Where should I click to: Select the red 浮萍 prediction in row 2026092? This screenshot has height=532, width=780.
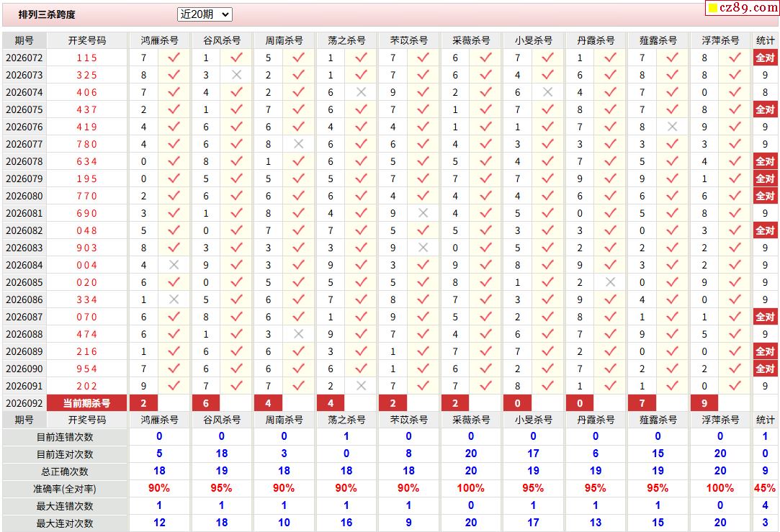pos(704,403)
